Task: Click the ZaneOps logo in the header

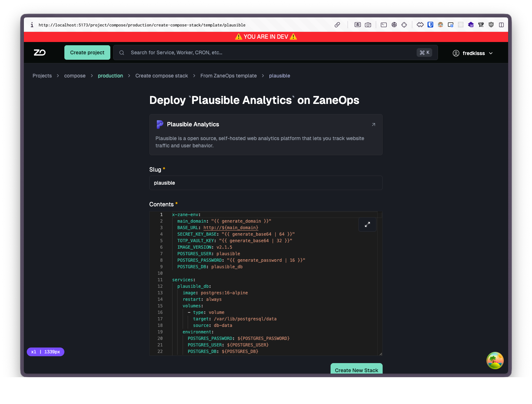Action: (x=40, y=52)
